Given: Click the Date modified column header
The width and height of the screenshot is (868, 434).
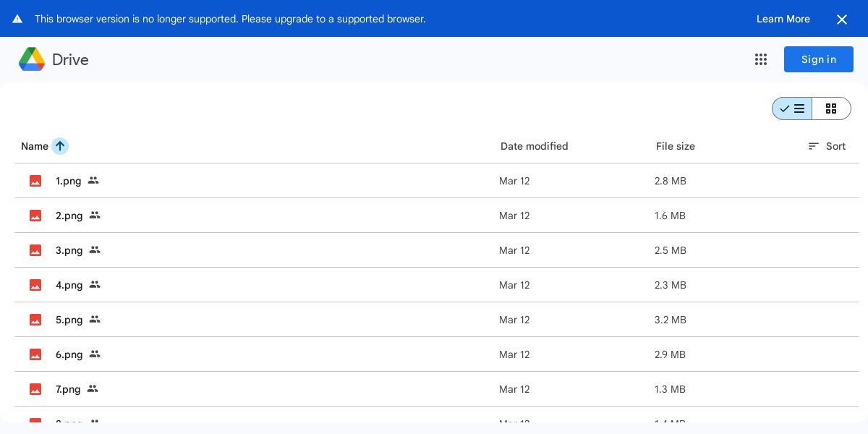Looking at the screenshot, I should tap(534, 146).
